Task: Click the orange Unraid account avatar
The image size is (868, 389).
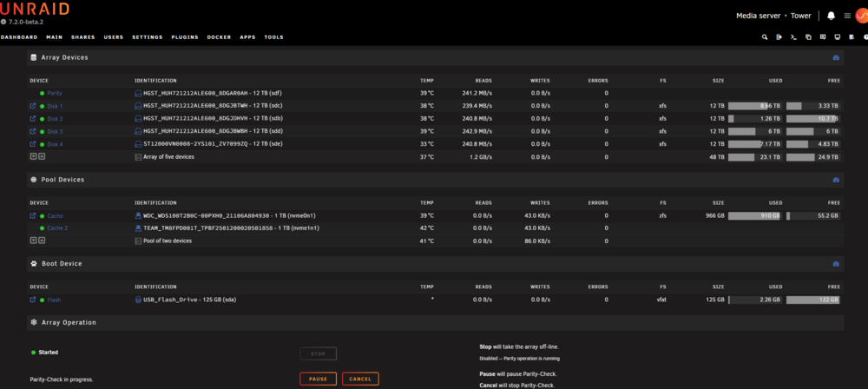Action: [x=862, y=16]
